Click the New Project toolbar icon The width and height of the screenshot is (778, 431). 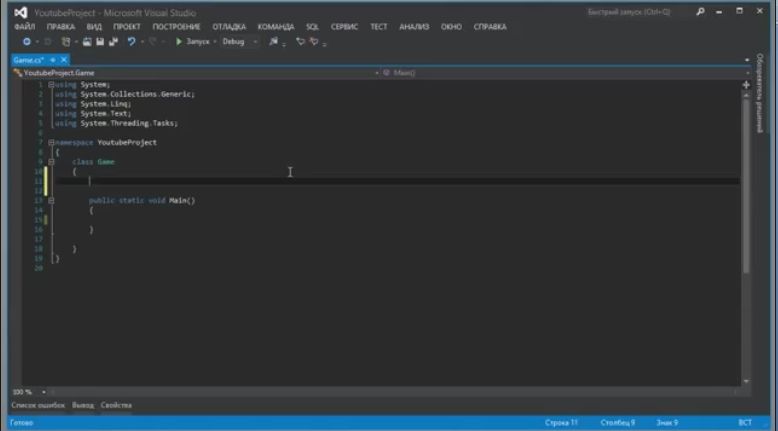click(x=65, y=42)
